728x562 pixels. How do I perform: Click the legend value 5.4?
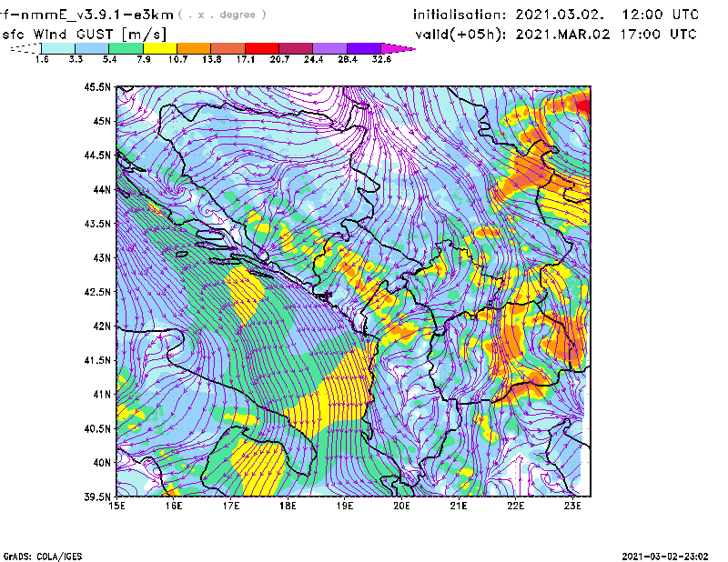point(109,59)
